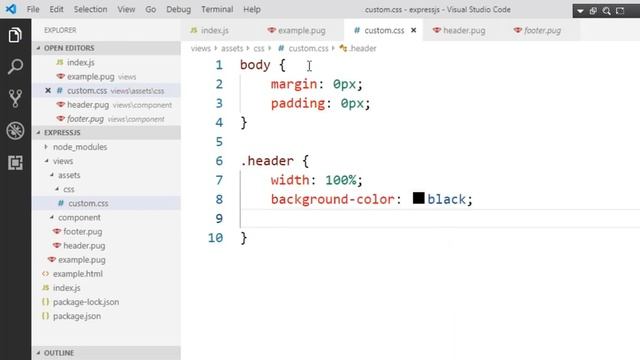
Task: Open the Go menu
Action: [151, 9]
